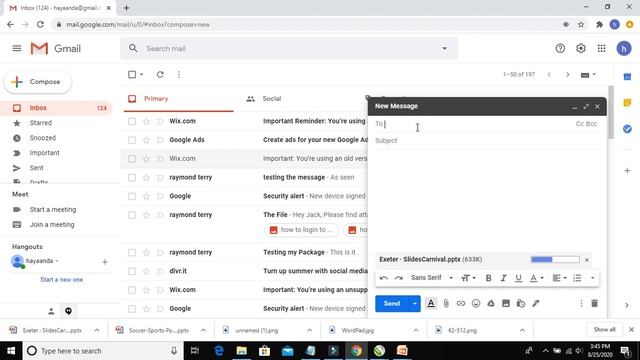Open Gmail settings gear
Viewport: 640px width, 360px height.
click(581, 49)
